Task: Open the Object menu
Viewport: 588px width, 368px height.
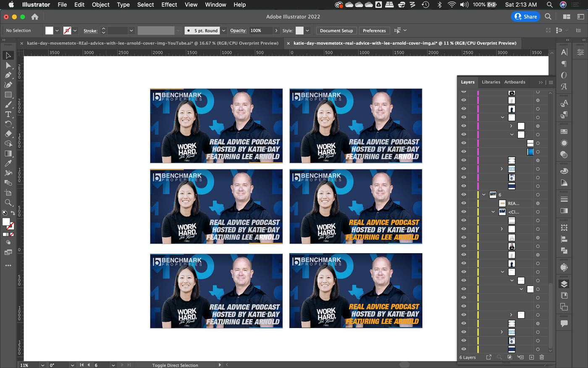Action: 101,5
